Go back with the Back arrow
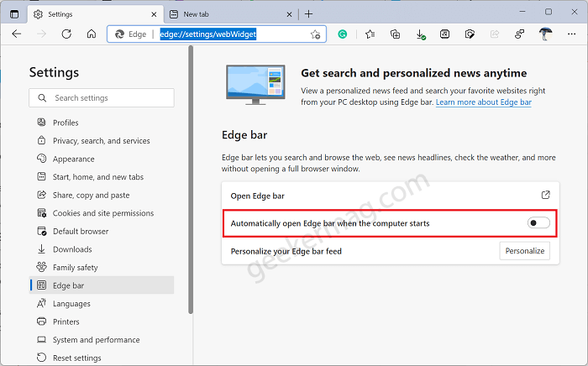Screen dimensions: 588x366 [x=17, y=34]
